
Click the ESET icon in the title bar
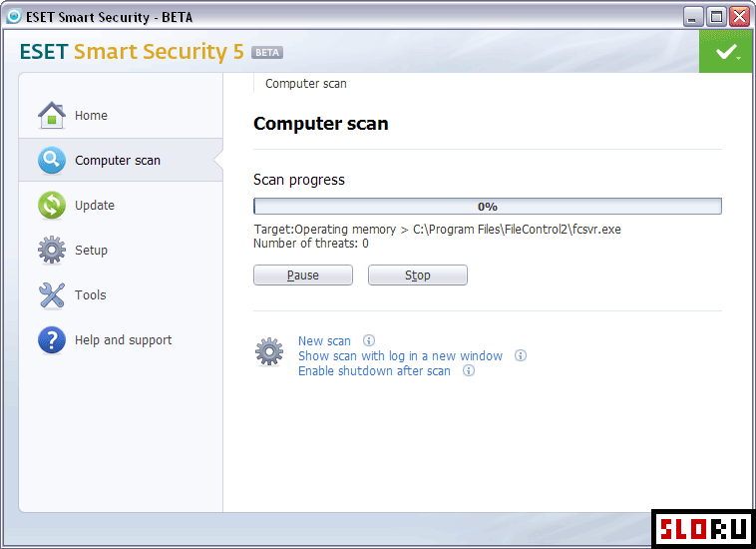pyautogui.click(x=14, y=16)
